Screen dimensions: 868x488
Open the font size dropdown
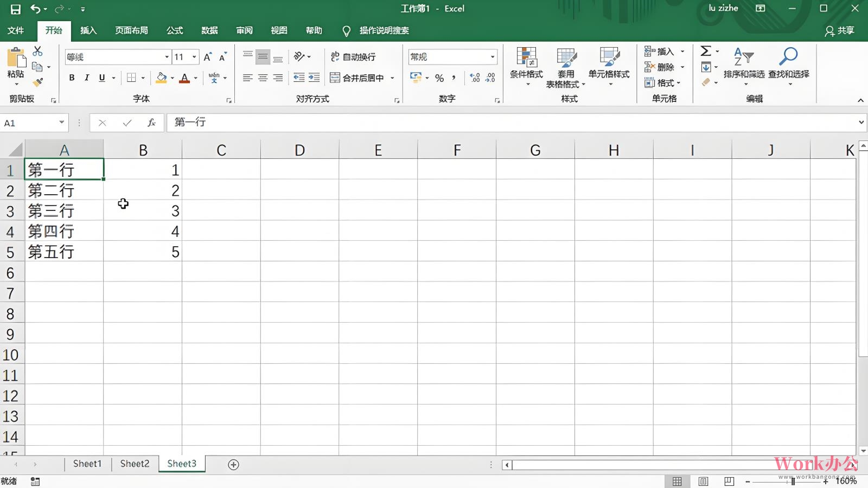pyautogui.click(x=194, y=57)
